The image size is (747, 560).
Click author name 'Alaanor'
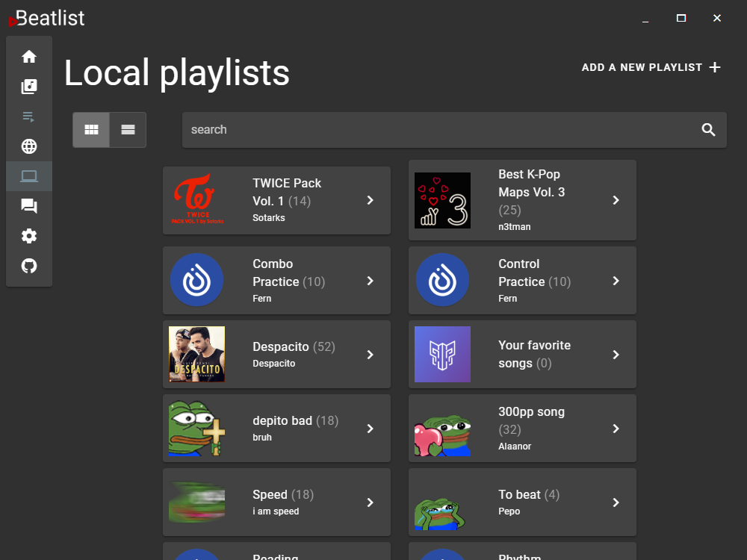(515, 447)
